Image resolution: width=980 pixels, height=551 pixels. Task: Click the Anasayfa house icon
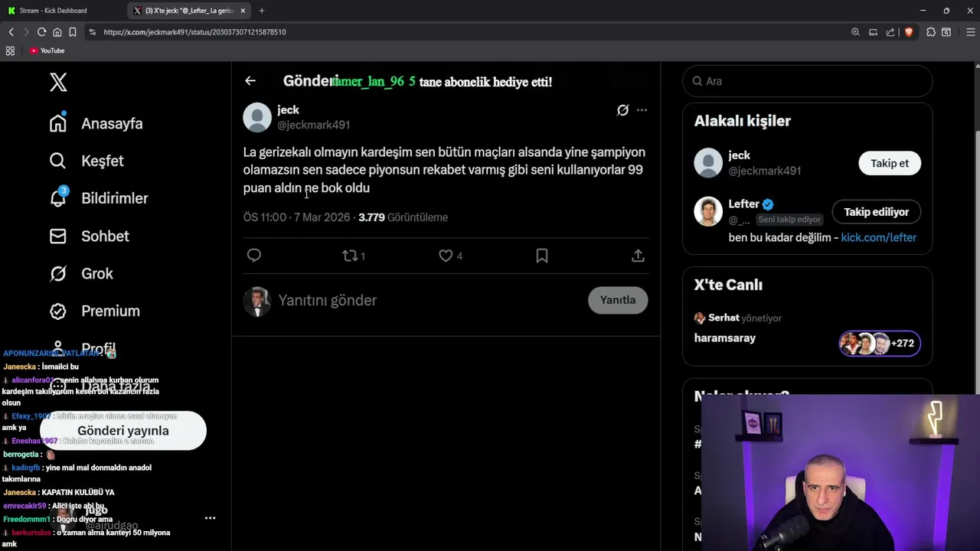pos(58,123)
